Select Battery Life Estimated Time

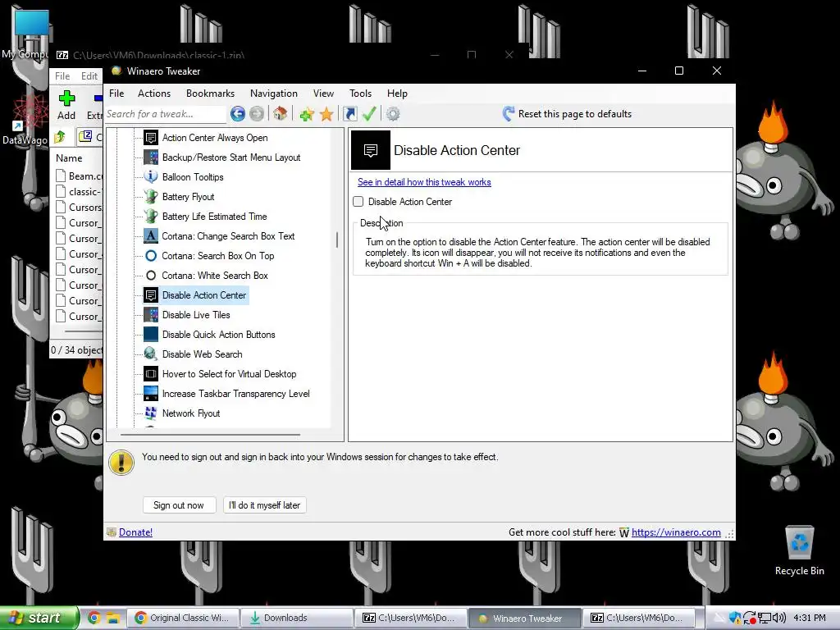point(214,217)
